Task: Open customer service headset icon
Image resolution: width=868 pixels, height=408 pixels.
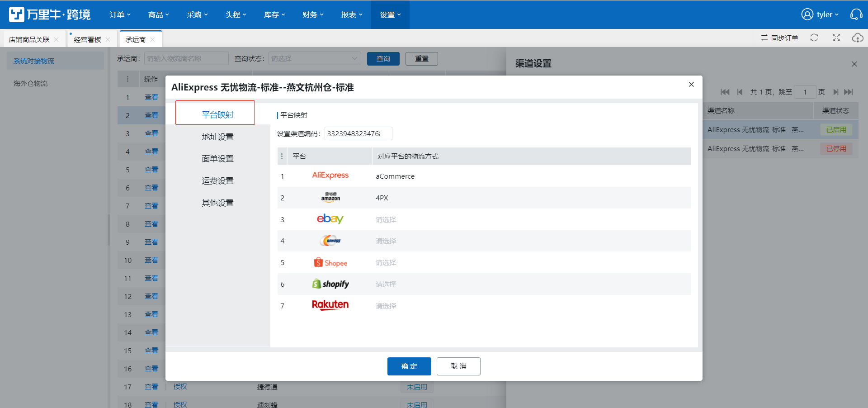Action: [x=856, y=14]
